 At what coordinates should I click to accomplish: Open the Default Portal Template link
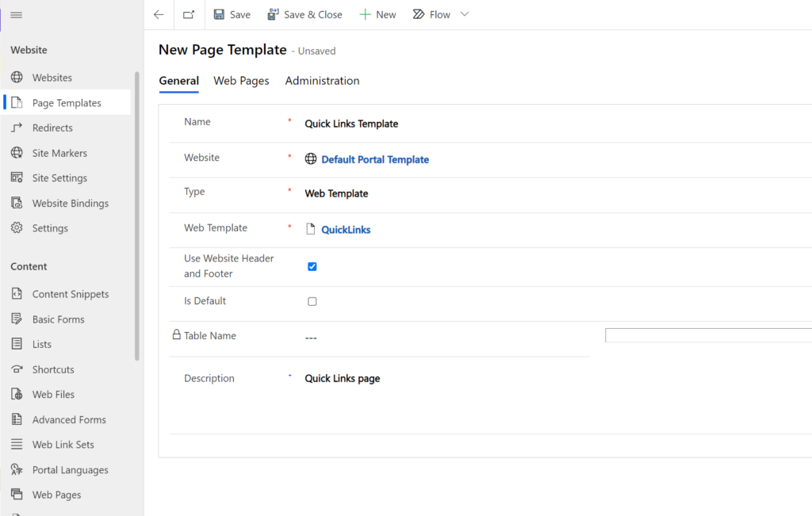tap(375, 159)
